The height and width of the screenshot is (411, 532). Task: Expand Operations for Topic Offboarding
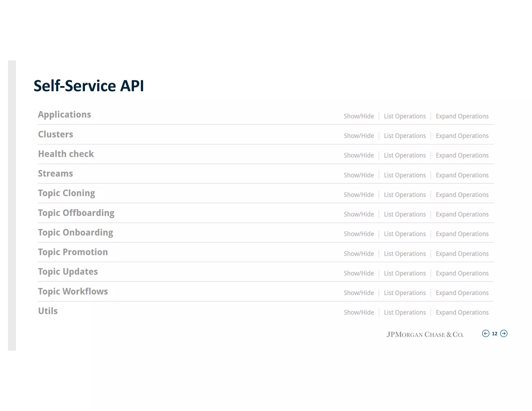[462, 214]
